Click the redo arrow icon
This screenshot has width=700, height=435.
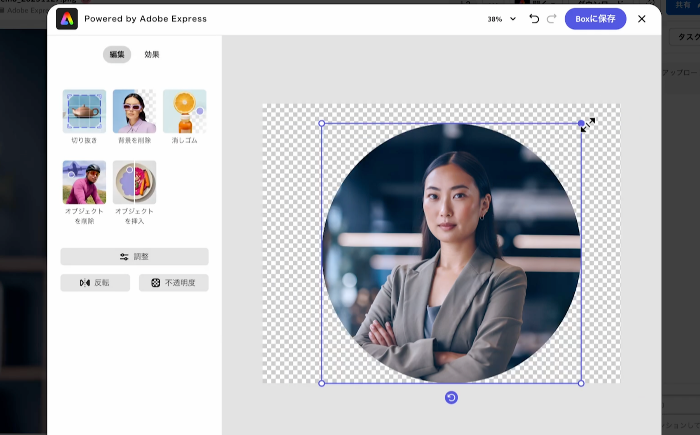(x=551, y=19)
